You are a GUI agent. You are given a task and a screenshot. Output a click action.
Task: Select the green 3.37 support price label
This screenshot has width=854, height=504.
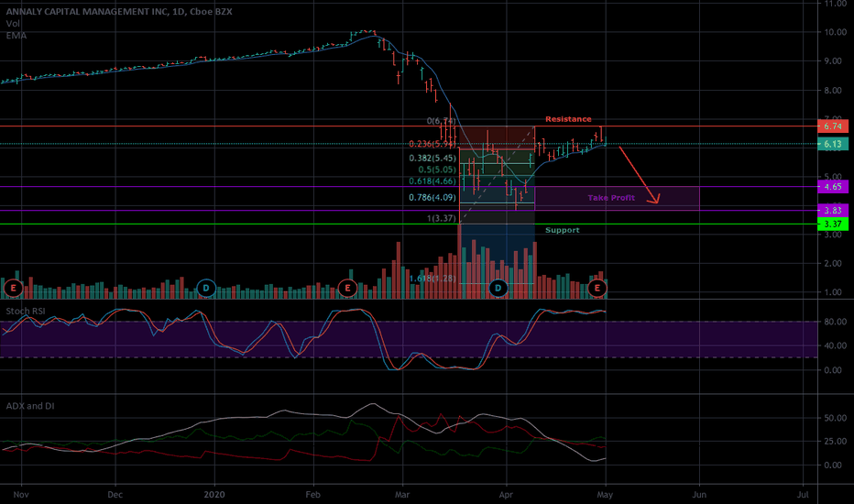coord(833,224)
